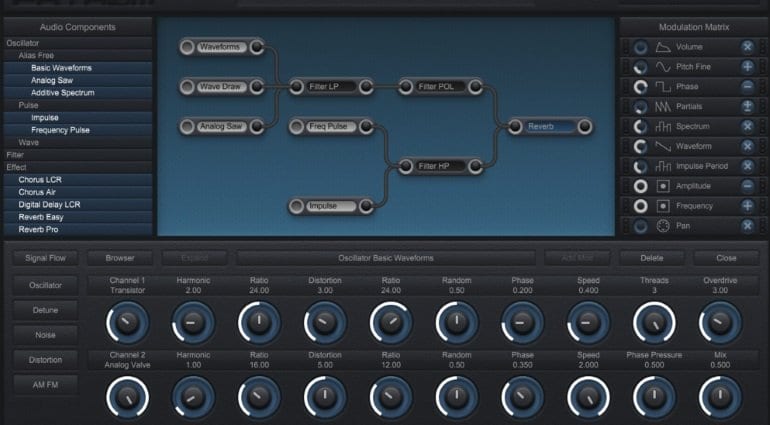Image resolution: width=770 pixels, height=425 pixels.
Task: Toggle the plus mode button on Pitch Fine row
Action: (x=747, y=67)
